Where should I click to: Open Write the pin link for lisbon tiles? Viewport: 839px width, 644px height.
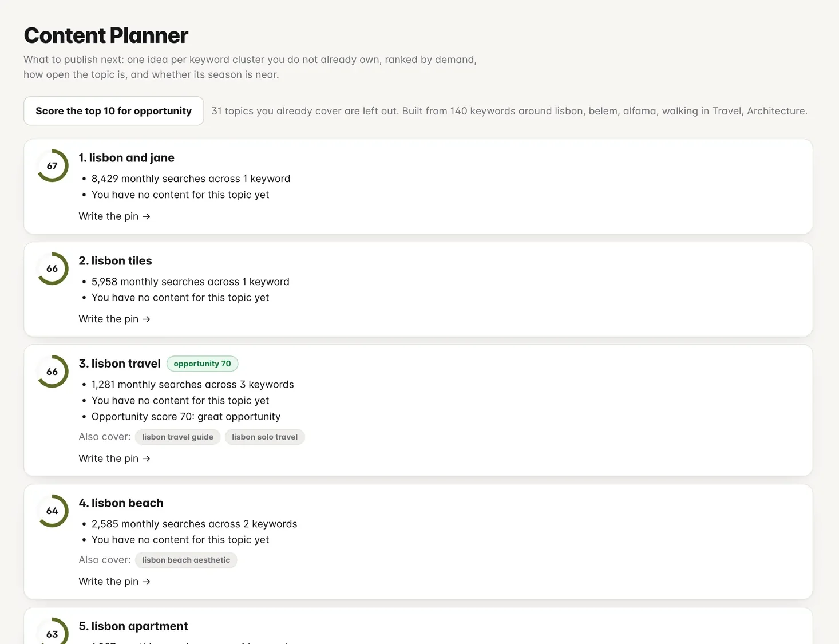[x=114, y=319]
